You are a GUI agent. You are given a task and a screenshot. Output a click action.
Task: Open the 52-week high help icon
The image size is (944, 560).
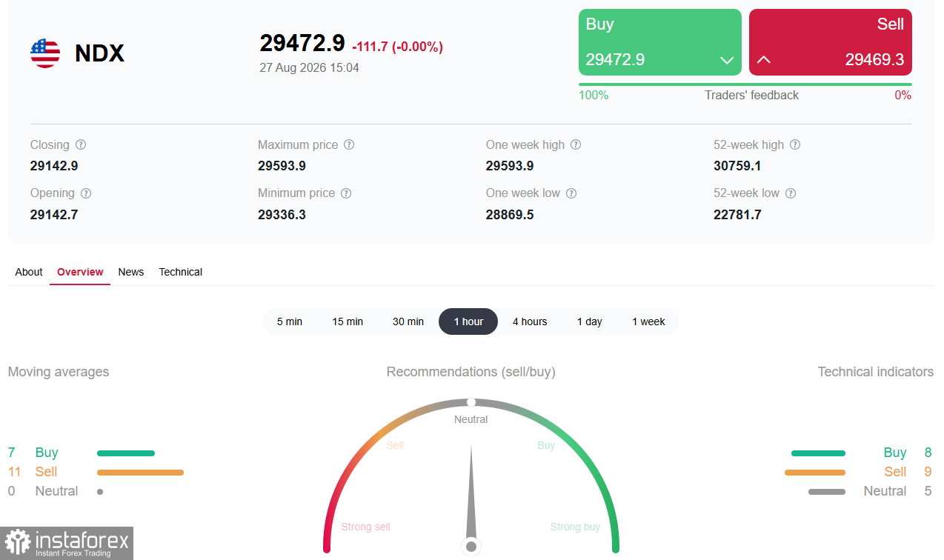pyautogui.click(x=795, y=145)
